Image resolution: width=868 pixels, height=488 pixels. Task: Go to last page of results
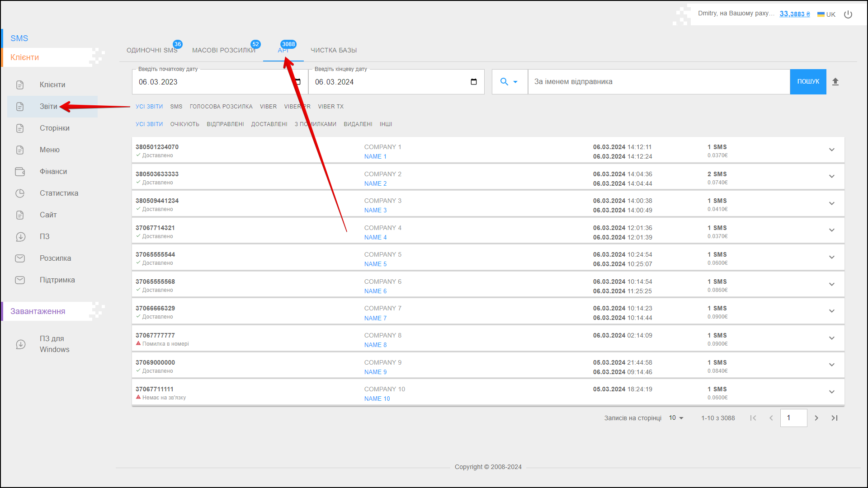click(x=835, y=418)
